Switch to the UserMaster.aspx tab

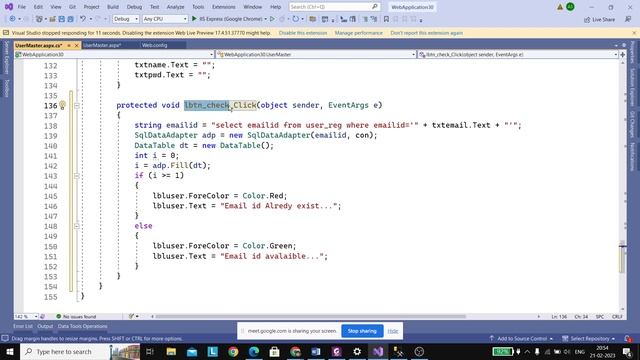pyautogui.click(x=102, y=45)
